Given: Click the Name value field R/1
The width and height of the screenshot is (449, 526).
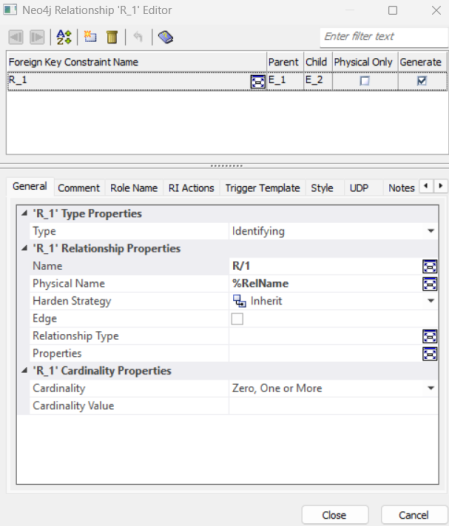Looking at the screenshot, I should pos(326,266).
